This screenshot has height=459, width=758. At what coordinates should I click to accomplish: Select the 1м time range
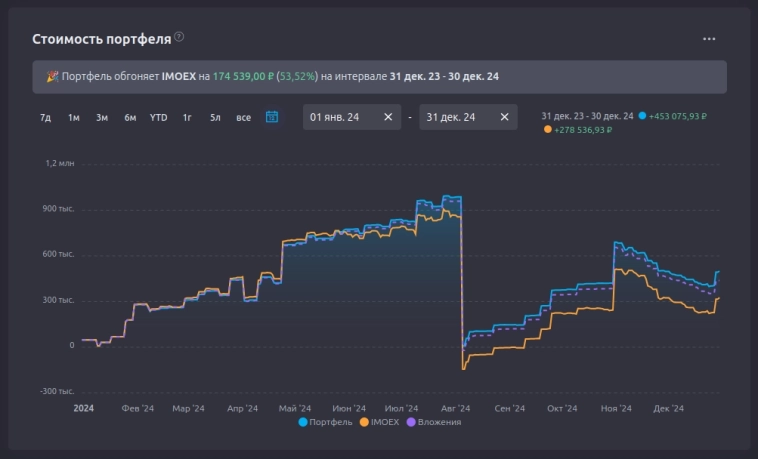[74, 117]
